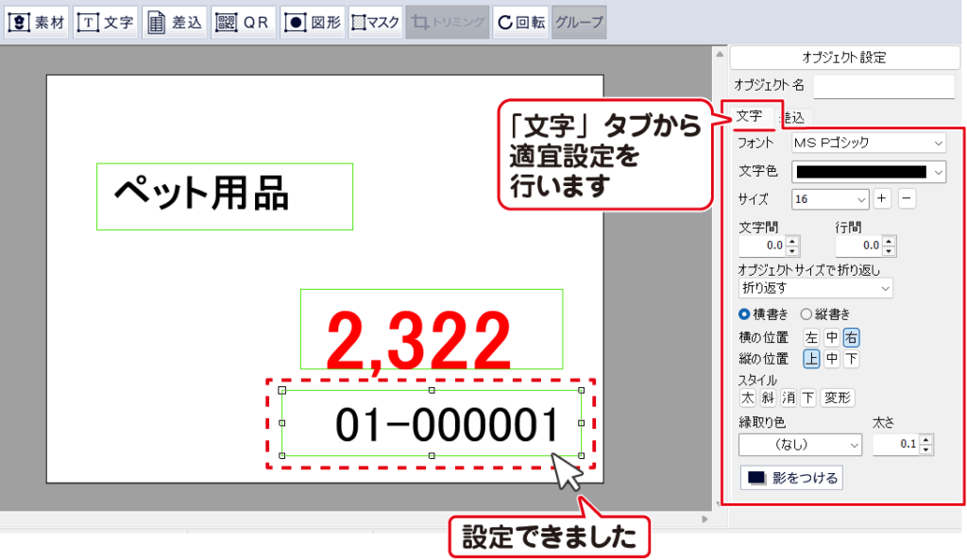Click the 差込 merge insert tool
Viewport: 967px width, 560px height.
click(x=176, y=23)
